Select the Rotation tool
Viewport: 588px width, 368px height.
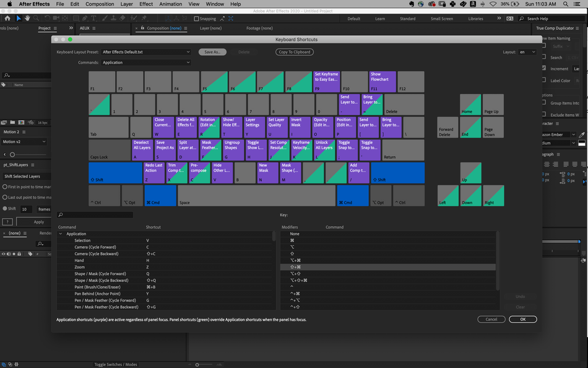pos(47,19)
